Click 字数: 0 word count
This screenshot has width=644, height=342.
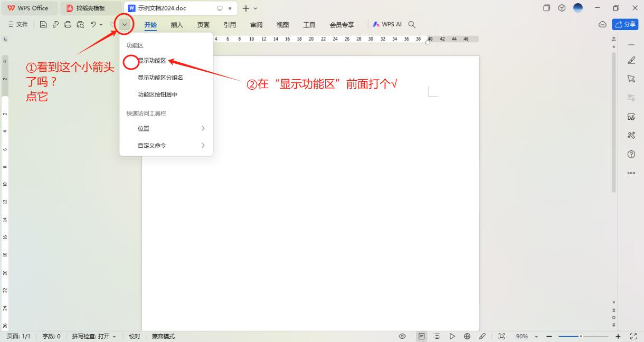(51, 336)
